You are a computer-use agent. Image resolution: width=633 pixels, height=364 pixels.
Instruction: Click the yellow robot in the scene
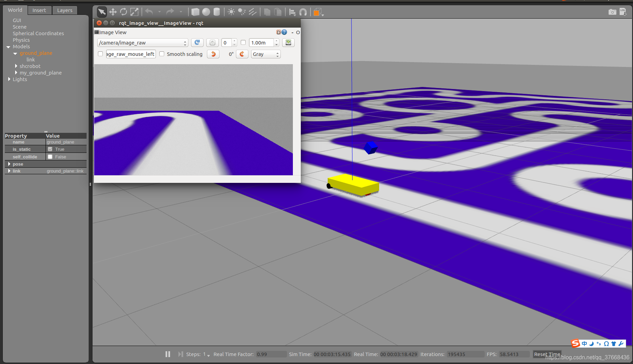point(353,185)
